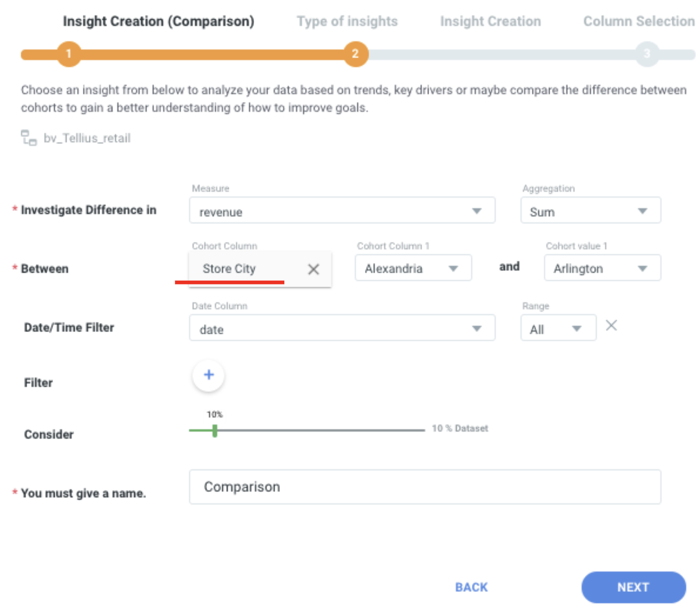Clear the Store City cohort column

[313, 269]
